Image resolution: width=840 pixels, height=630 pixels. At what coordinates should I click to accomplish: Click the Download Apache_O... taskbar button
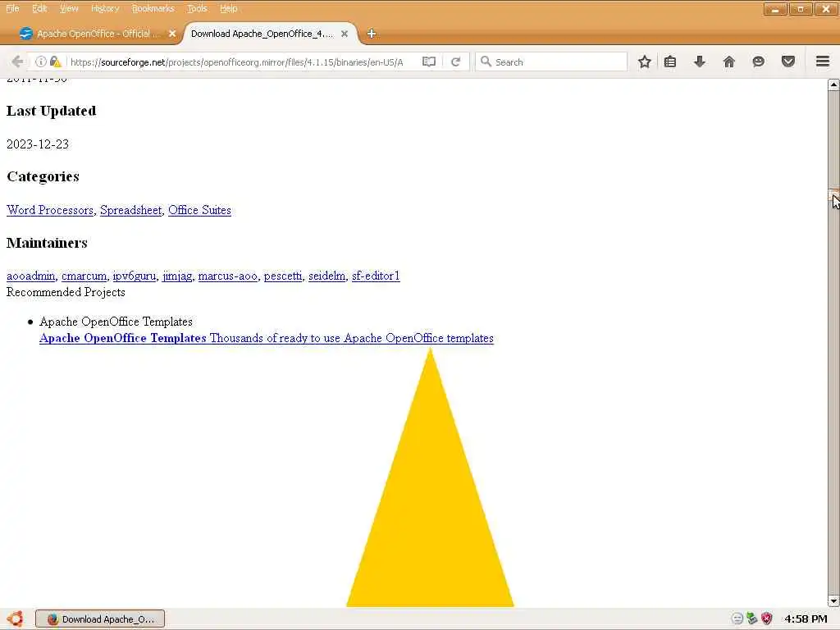click(100, 619)
